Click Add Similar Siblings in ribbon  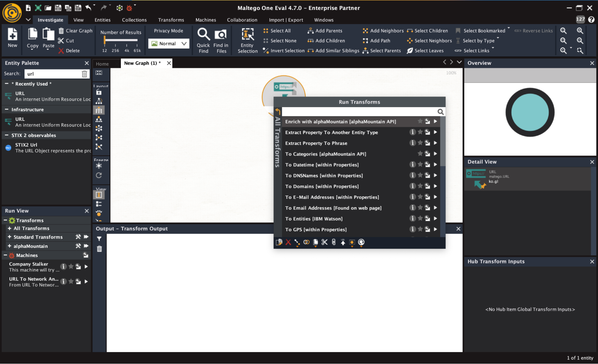(333, 51)
